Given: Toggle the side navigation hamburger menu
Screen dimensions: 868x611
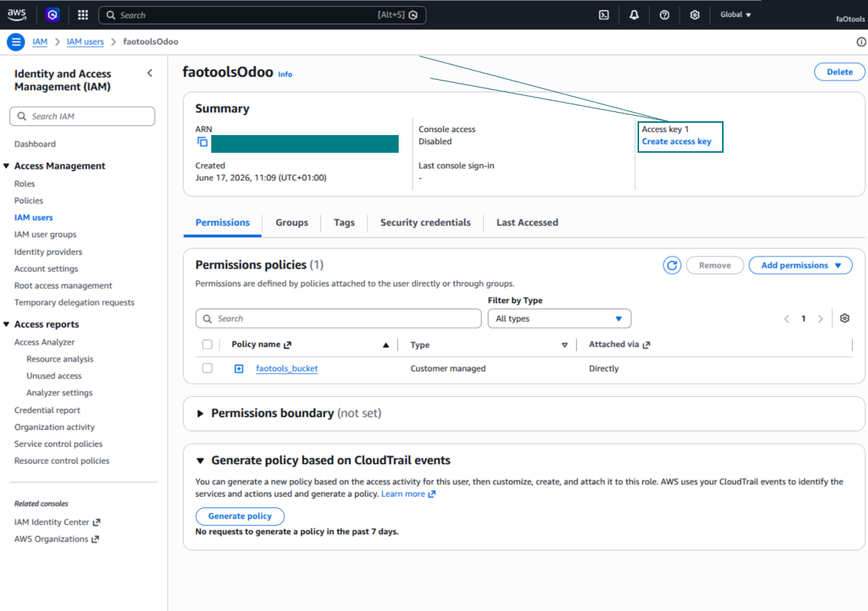Looking at the screenshot, I should click(x=16, y=41).
